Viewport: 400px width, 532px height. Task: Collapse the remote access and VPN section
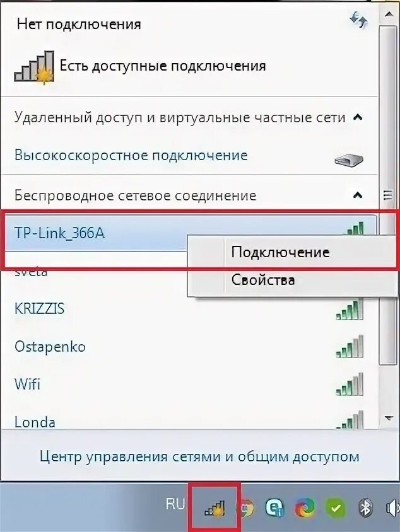point(358,117)
